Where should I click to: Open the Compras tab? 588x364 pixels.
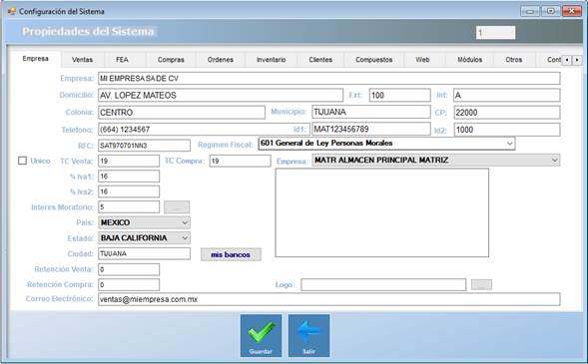click(171, 60)
